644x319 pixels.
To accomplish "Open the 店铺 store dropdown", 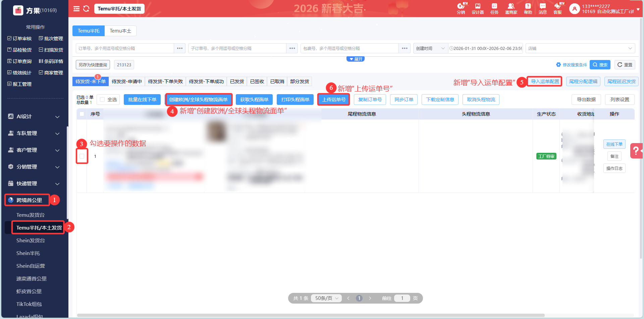I will pos(580,48).
